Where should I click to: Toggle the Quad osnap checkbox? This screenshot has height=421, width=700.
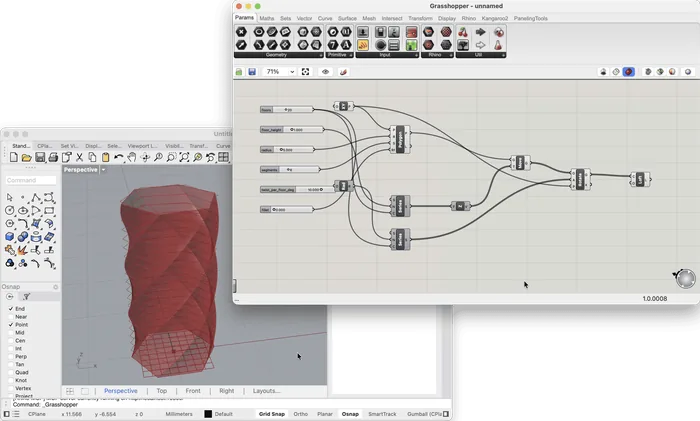pos(11,372)
